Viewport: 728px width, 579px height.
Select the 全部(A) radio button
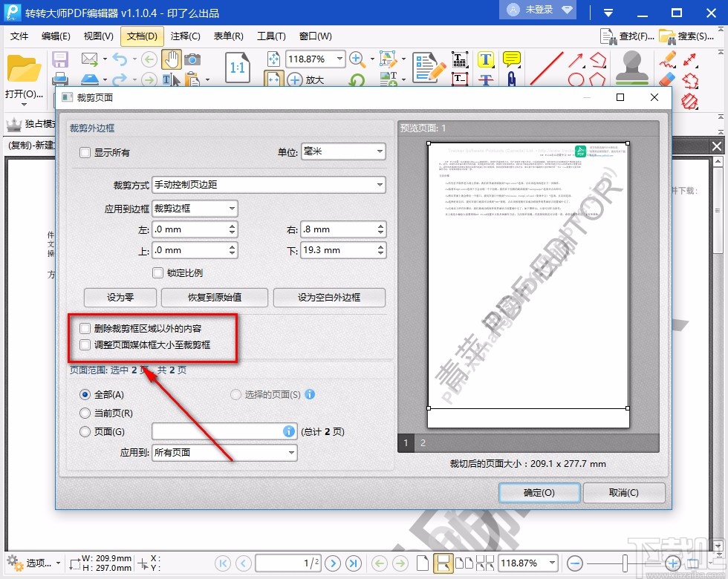[x=85, y=394]
